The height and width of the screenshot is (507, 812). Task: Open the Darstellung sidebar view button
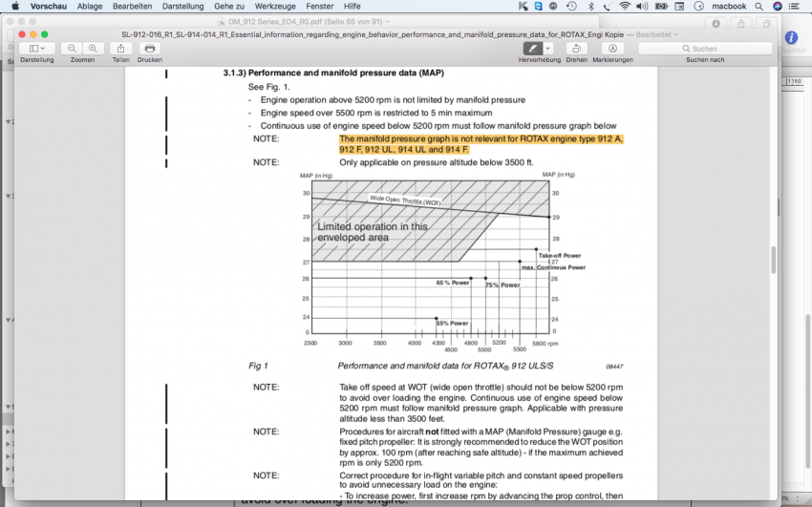point(36,48)
